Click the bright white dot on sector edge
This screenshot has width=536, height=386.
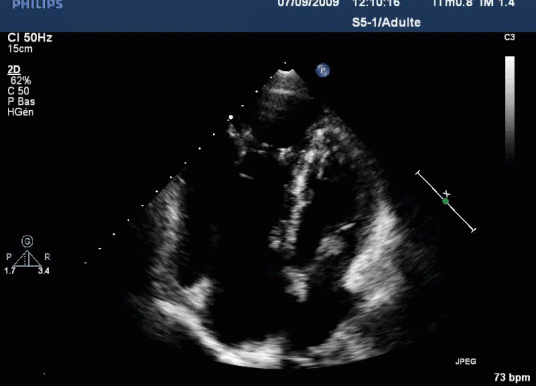tap(231, 118)
